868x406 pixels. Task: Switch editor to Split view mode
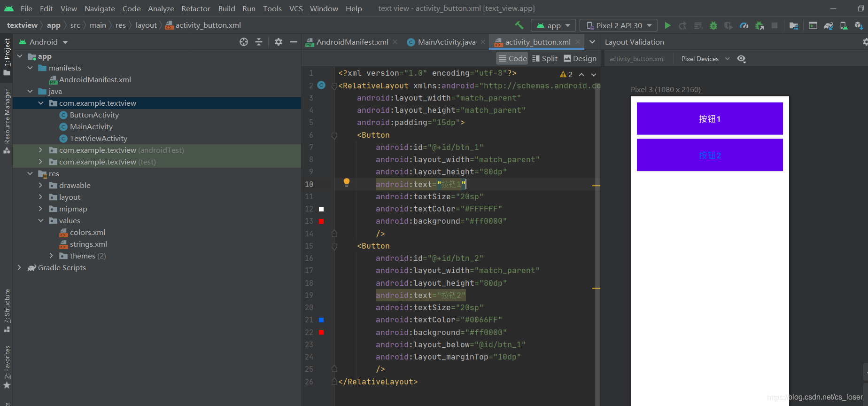pyautogui.click(x=545, y=58)
